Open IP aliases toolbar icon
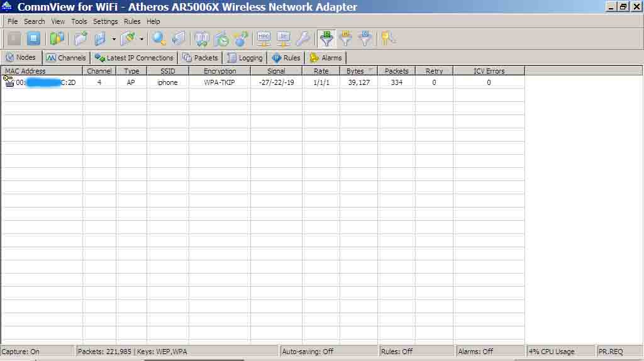This screenshot has width=644, height=361. (284, 38)
